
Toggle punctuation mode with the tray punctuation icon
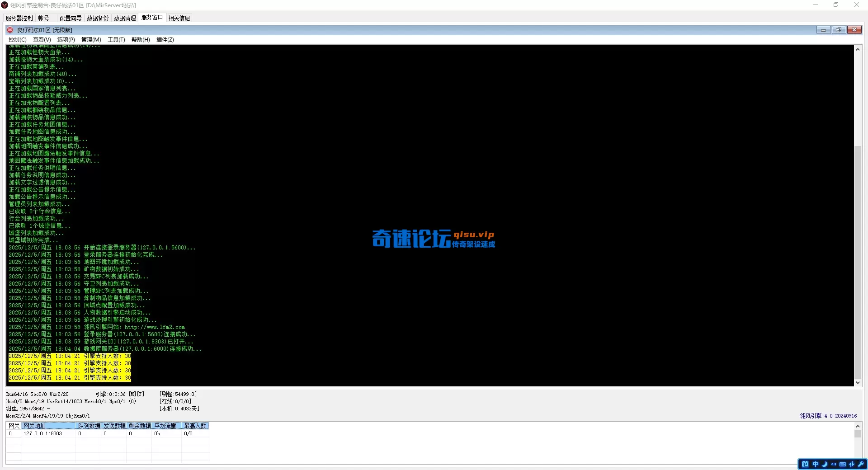coord(834,465)
